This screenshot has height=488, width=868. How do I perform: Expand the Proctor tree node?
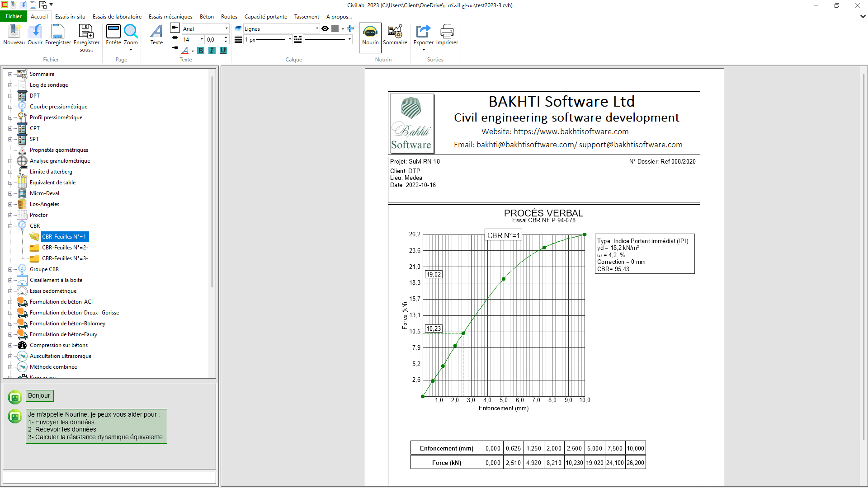10,215
